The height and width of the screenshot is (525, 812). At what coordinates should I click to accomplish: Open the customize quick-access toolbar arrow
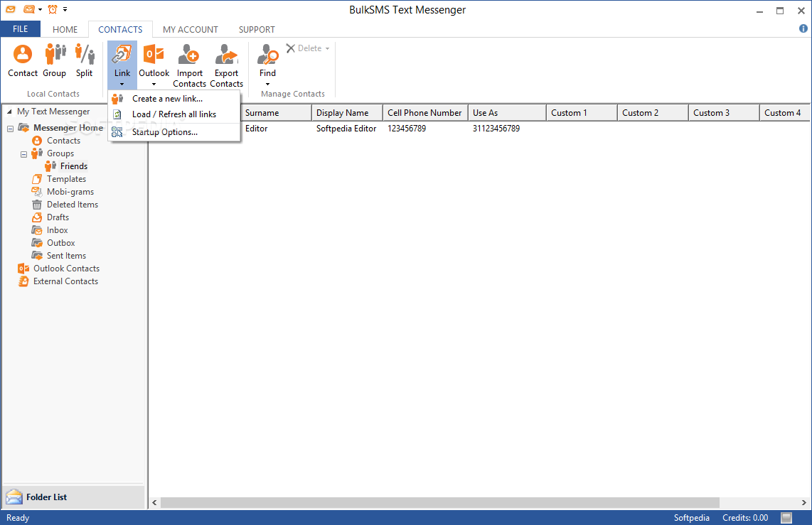click(x=65, y=9)
